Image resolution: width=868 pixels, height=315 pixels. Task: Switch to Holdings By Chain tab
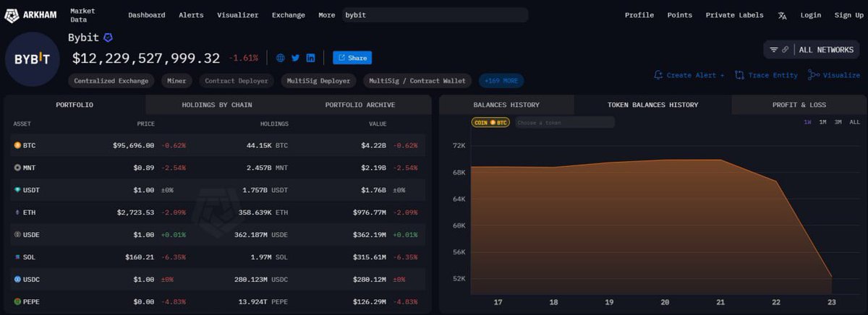[x=217, y=105]
